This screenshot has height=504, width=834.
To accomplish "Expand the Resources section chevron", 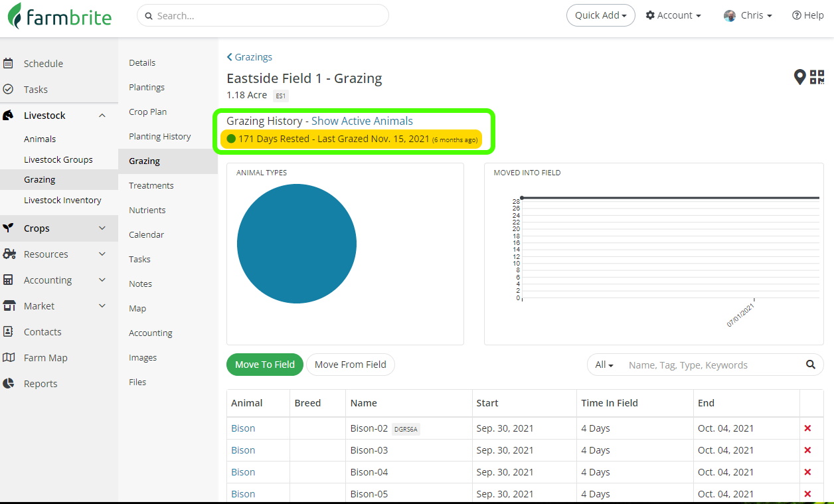I will click(x=102, y=254).
